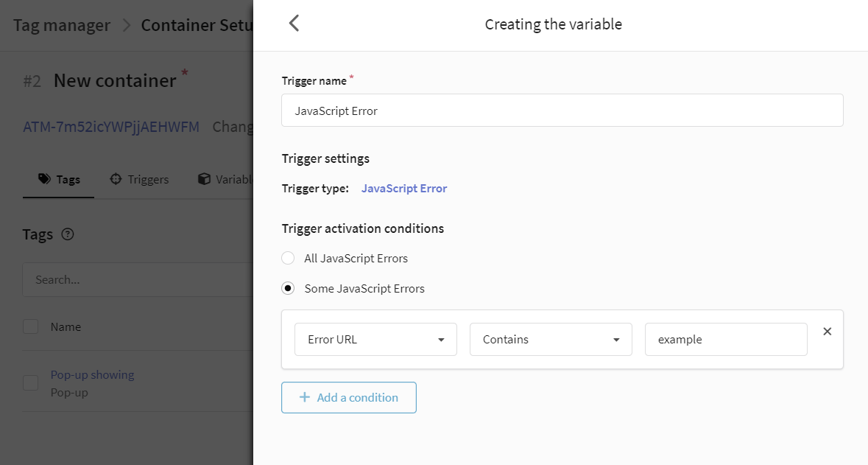Click the Creating the variable panel title
The image size is (868, 465).
tap(554, 24)
